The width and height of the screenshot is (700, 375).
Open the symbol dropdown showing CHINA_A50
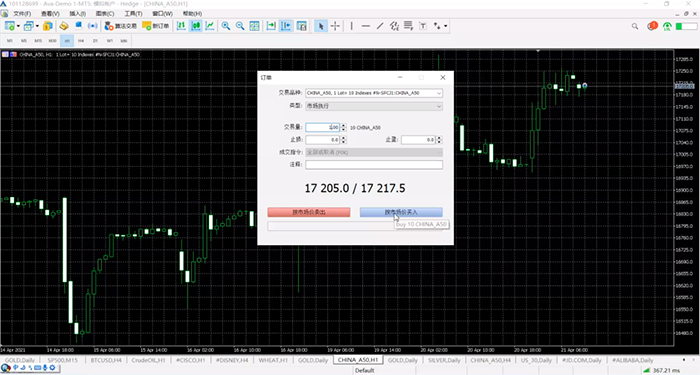[374, 93]
